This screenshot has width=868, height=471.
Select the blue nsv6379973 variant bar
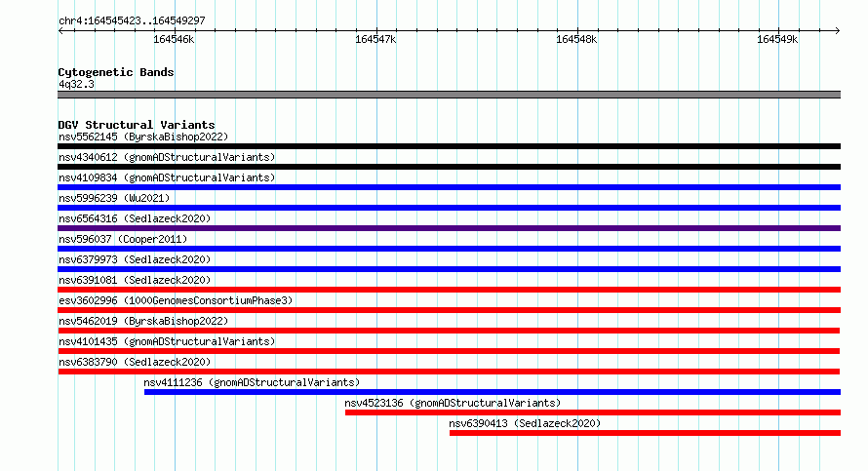pos(449,269)
